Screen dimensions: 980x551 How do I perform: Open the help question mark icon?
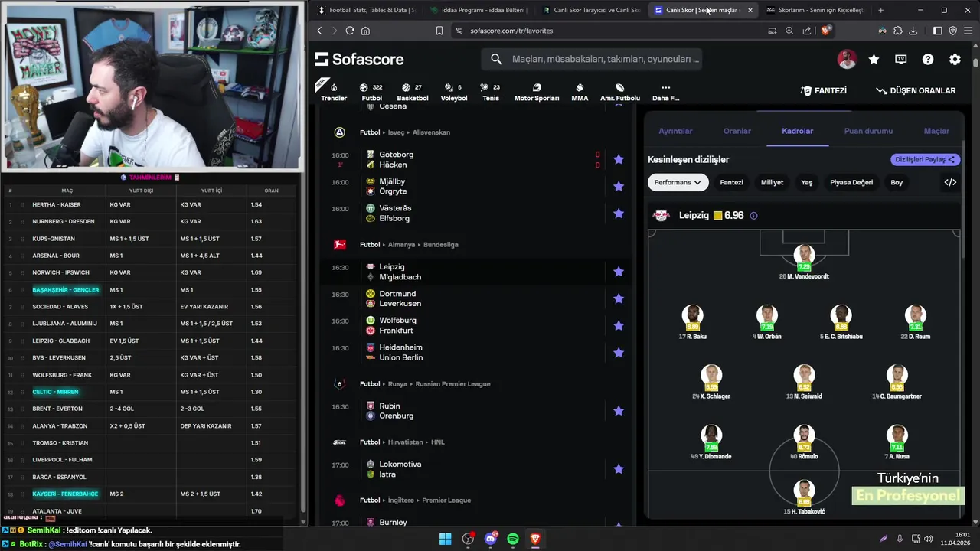[928, 59]
